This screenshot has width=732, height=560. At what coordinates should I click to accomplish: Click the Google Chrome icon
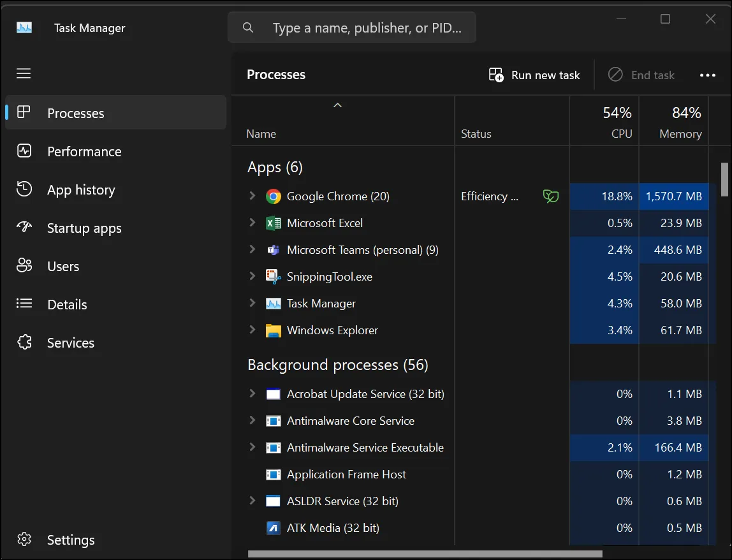point(274,196)
